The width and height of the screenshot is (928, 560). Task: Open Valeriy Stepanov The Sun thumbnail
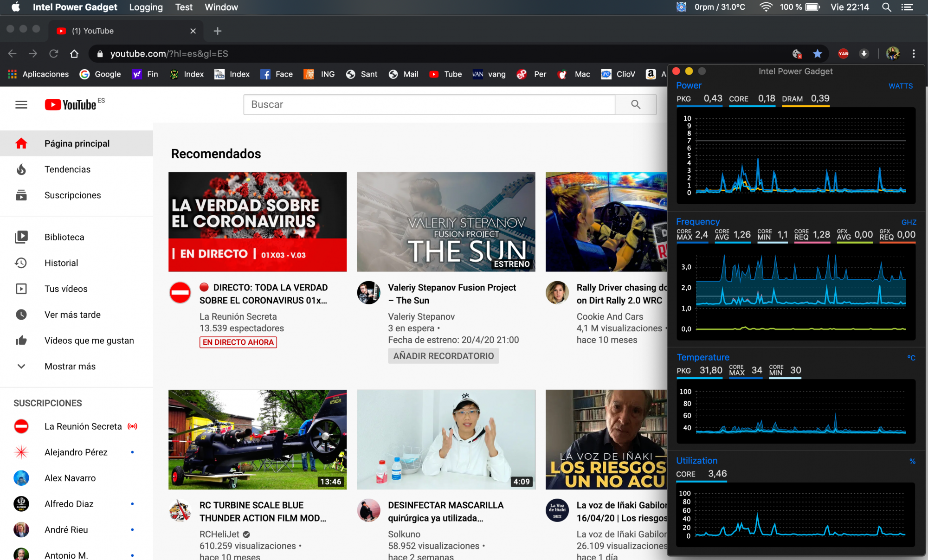(446, 222)
